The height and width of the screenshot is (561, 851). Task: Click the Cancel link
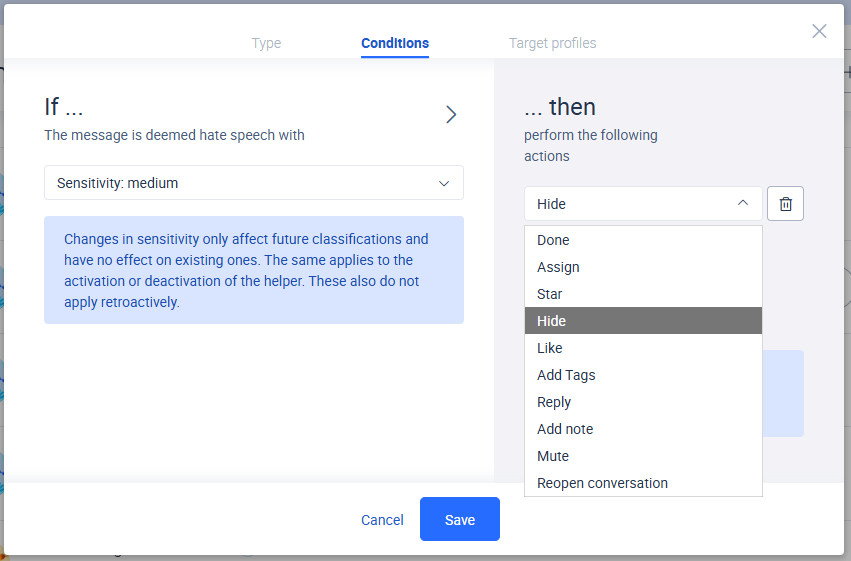click(x=382, y=520)
